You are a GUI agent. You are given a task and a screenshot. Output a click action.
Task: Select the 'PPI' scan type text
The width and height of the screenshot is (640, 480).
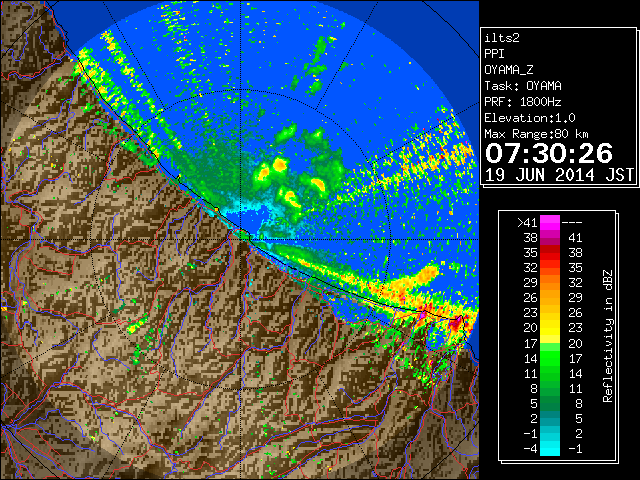coord(494,54)
